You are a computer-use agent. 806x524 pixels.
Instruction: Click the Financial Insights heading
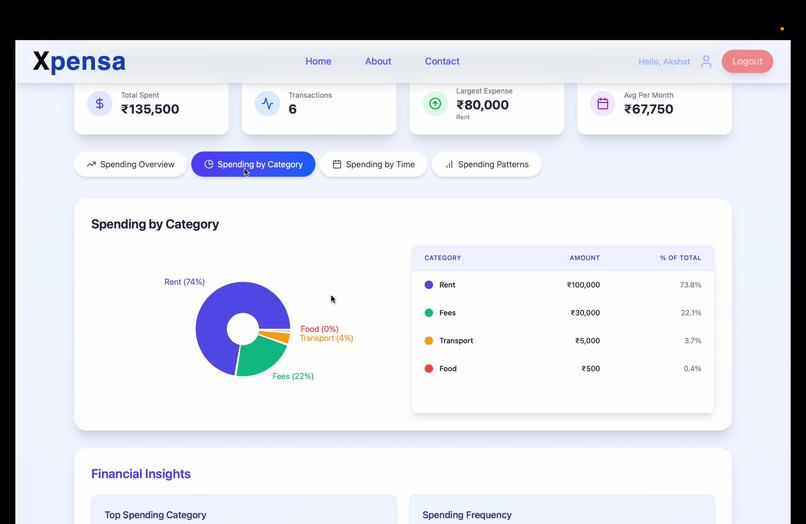(141, 474)
